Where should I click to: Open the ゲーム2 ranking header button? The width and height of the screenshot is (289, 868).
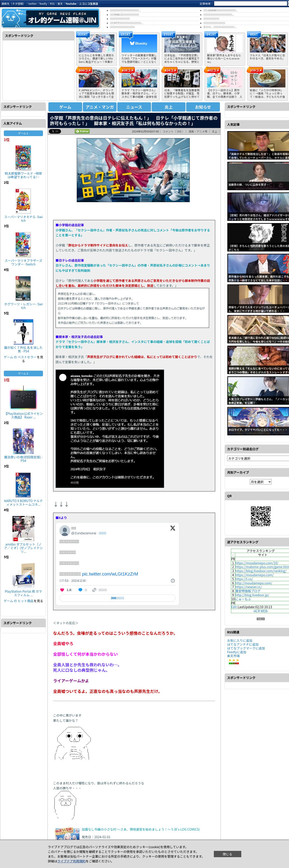pyautogui.click(x=23, y=374)
